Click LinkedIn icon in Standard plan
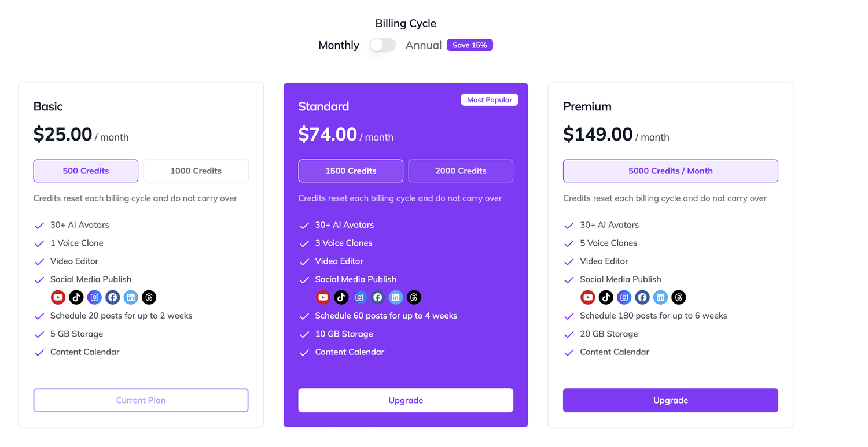Screen dimensions: 868x447 click(396, 297)
